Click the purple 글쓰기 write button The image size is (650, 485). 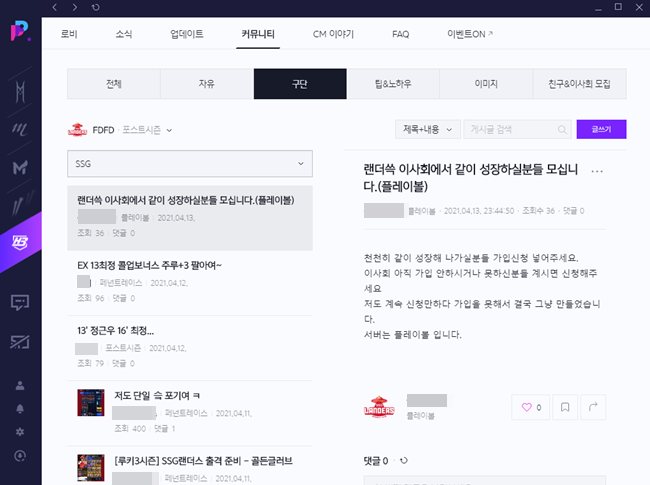[601, 129]
